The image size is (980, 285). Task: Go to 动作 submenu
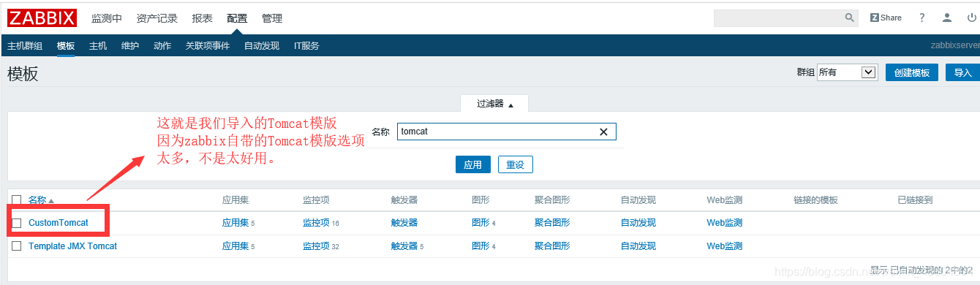[x=162, y=45]
